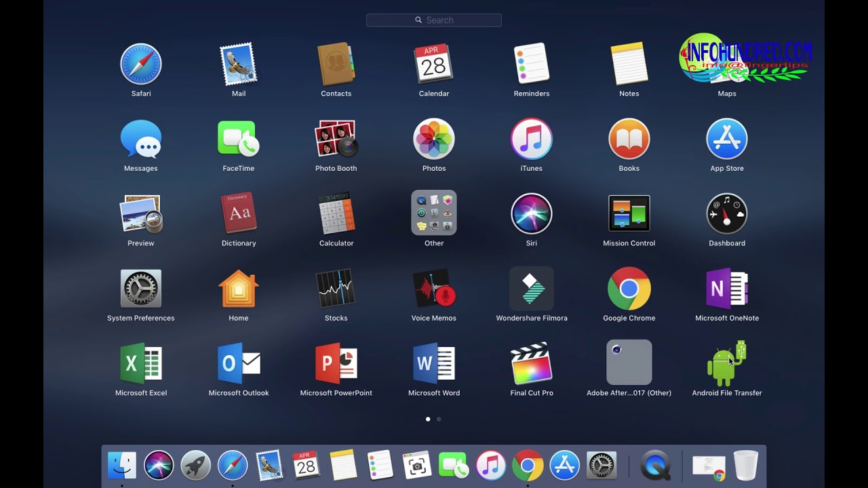Open Mission Control
868x488 pixels.
(629, 213)
